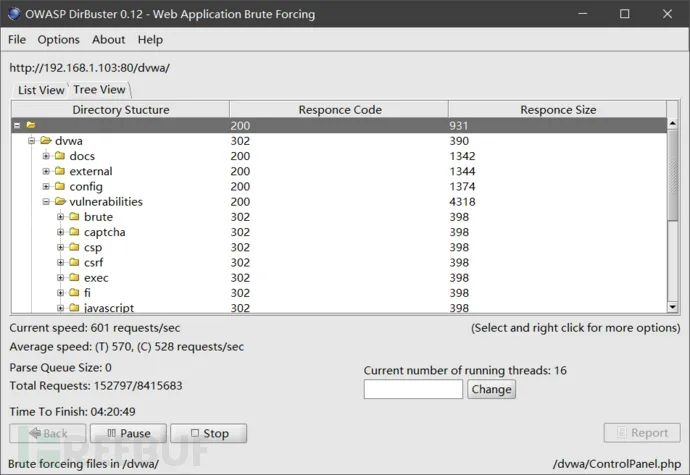This screenshot has width=690, height=475.
Task: Click the csrf folder icon
Action: pos(74,262)
